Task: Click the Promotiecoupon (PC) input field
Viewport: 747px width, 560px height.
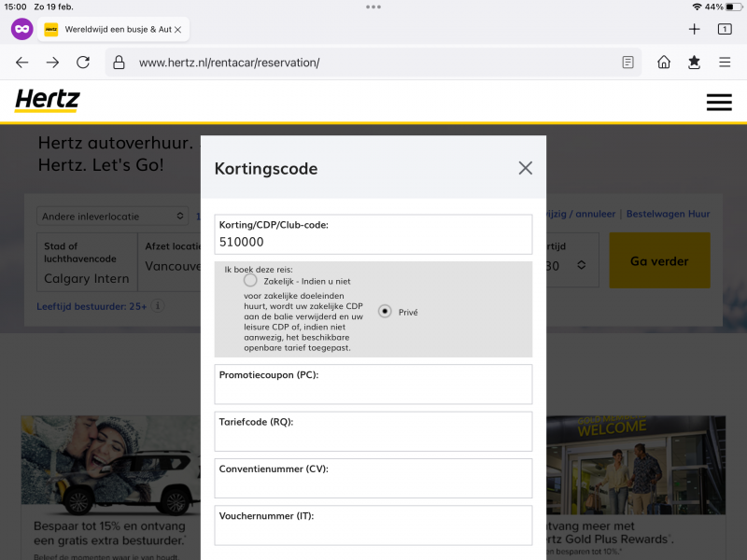Action: click(x=373, y=391)
